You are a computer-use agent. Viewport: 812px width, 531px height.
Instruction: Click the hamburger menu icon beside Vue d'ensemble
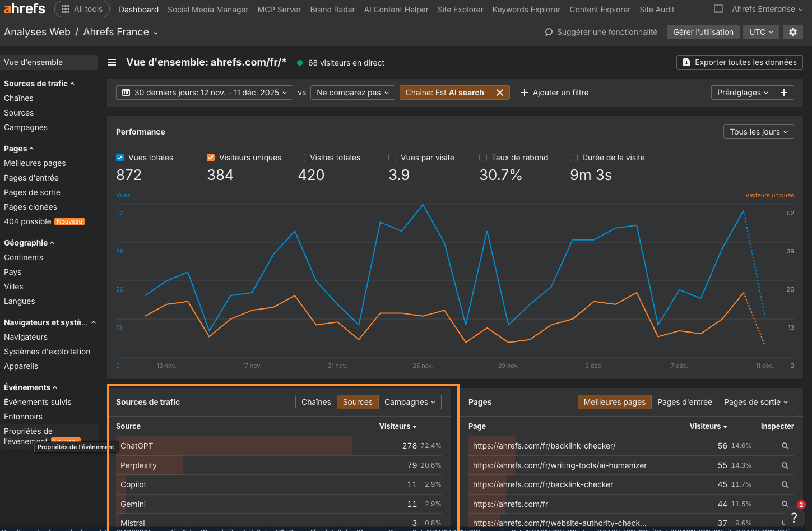[x=112, y=62]
